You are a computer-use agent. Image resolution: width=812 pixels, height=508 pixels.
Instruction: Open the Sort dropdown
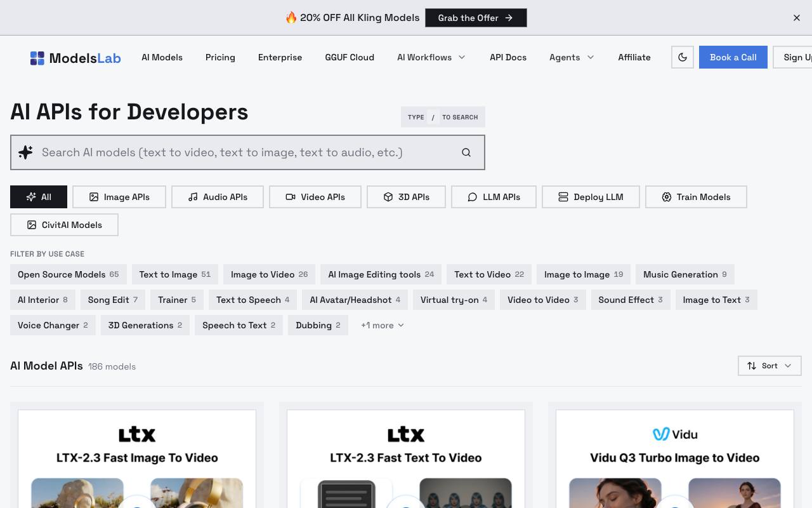click(769, 366)
